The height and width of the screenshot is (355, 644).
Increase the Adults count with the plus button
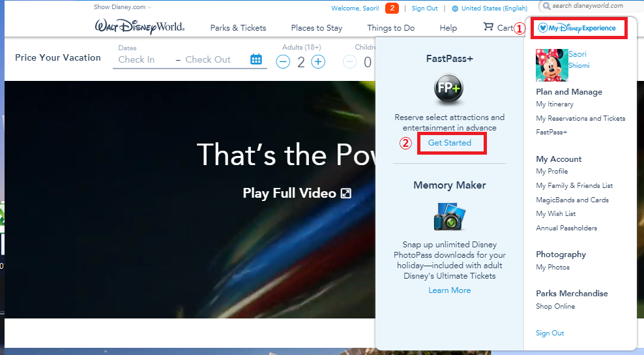click(x=318, y=62)
